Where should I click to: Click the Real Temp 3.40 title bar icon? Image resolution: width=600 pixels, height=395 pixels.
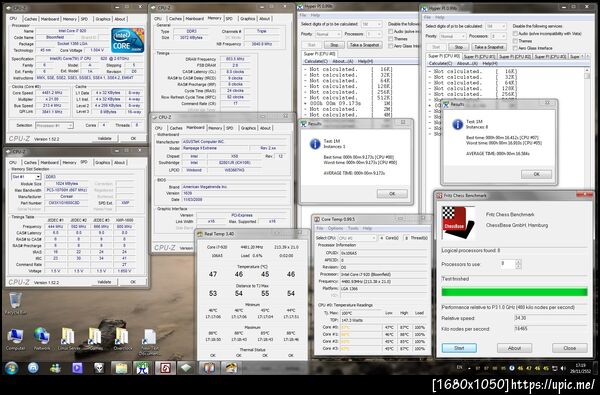[200, 234]
